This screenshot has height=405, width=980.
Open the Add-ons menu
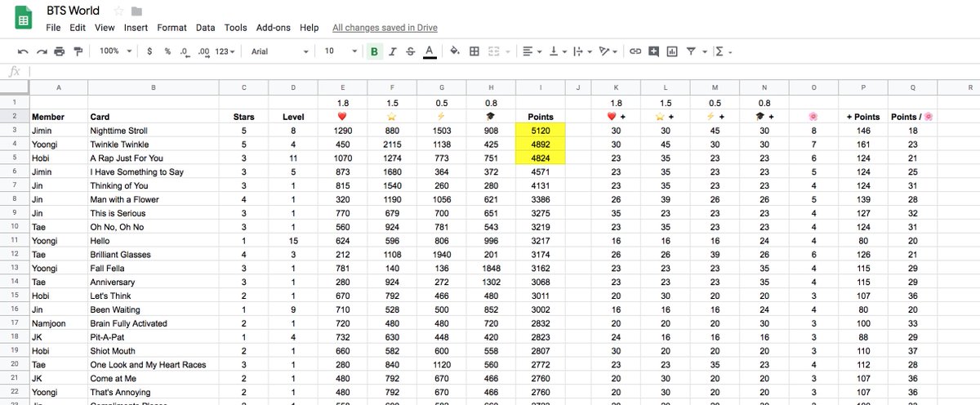(273, 27)
